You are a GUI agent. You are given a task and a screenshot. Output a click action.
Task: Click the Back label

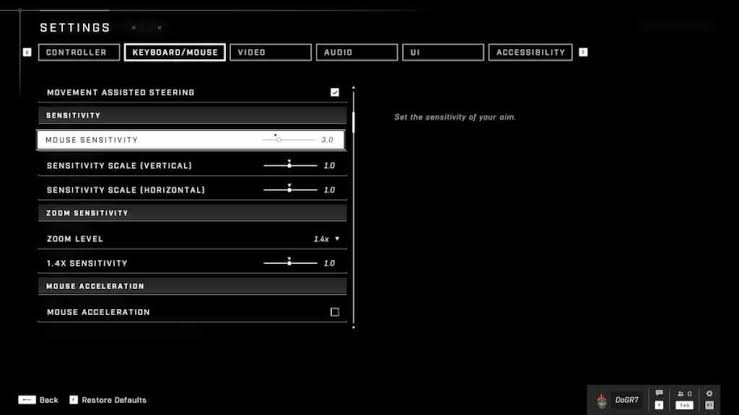point(49,400)
